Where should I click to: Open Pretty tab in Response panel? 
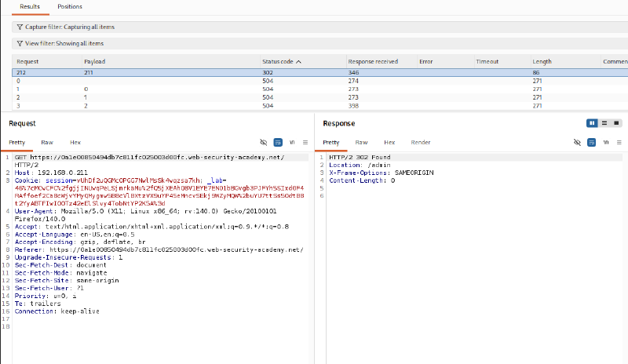click(330, 142)
